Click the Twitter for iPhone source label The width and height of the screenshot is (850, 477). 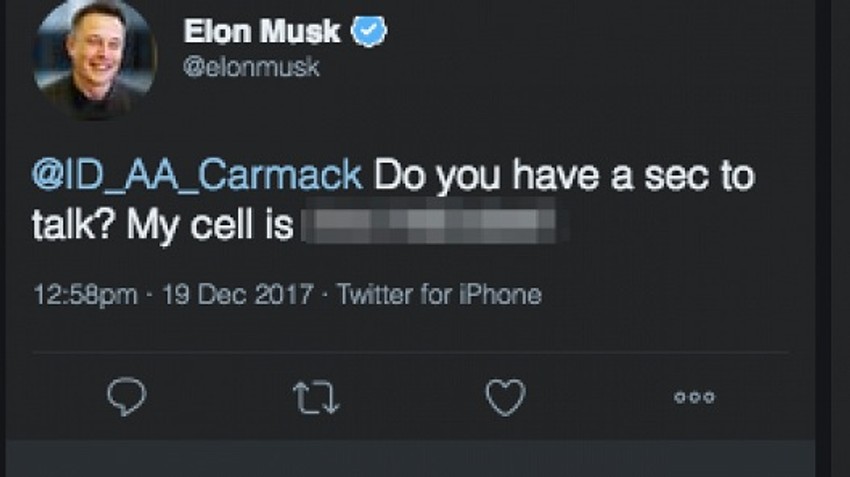pos(439,295)
